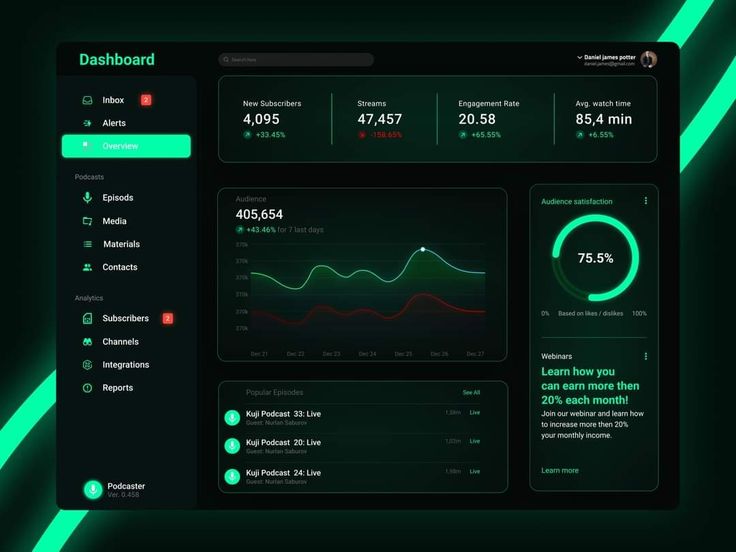Click the Media folder icon
The image size is (736, 552).
[87, 221]
